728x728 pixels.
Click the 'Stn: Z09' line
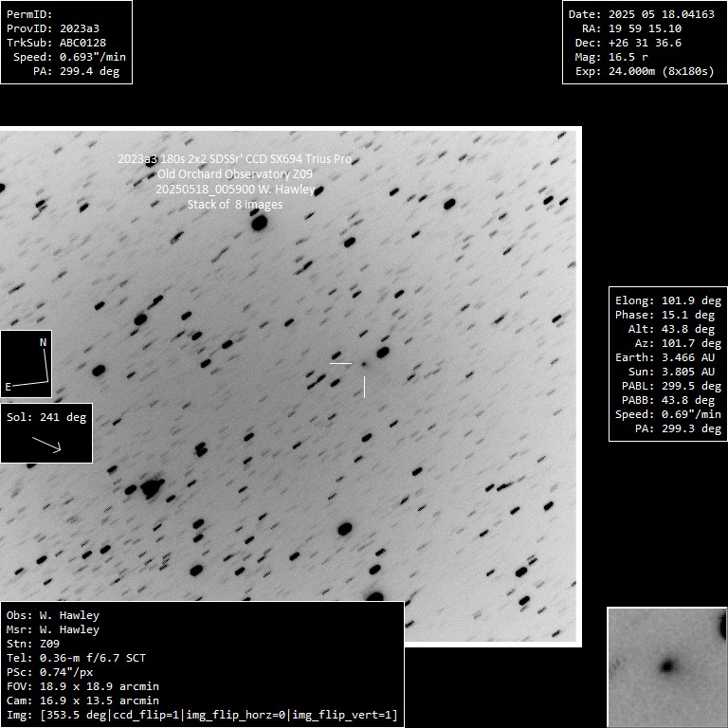tap(33, 644)
